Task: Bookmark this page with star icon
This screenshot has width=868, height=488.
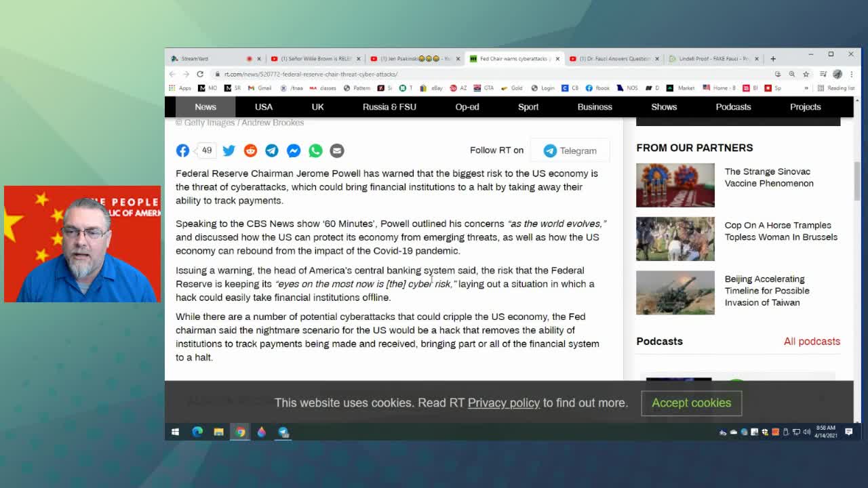Action: [806, 74]
